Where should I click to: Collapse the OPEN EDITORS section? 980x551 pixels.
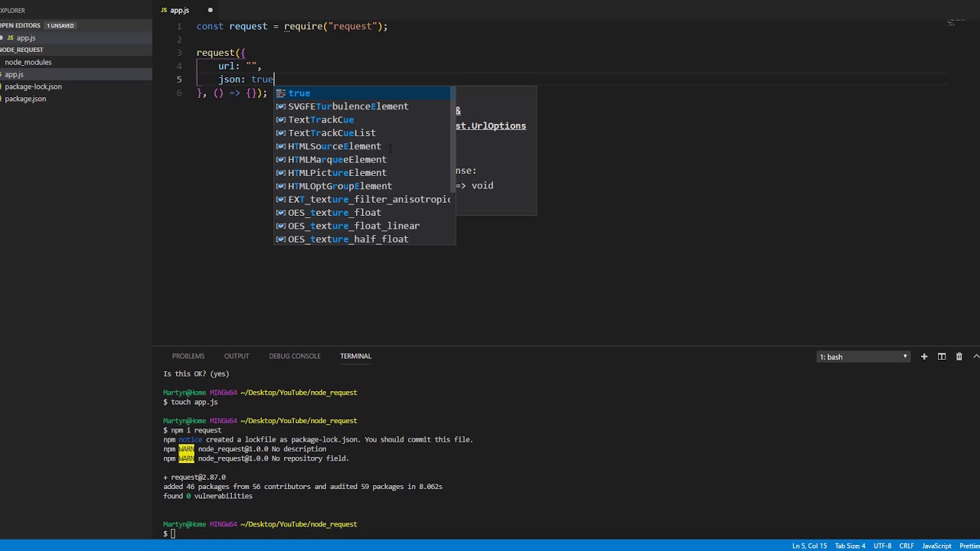[20, 25]
